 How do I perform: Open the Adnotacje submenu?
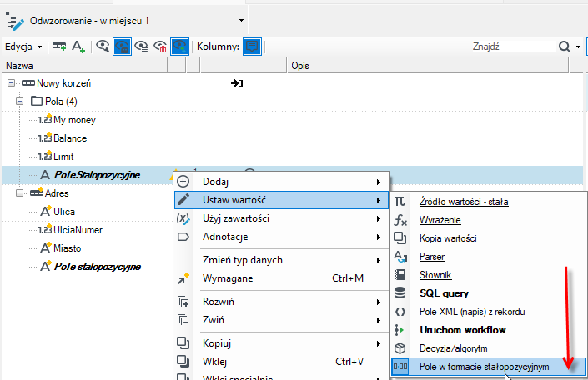(282, 237)
